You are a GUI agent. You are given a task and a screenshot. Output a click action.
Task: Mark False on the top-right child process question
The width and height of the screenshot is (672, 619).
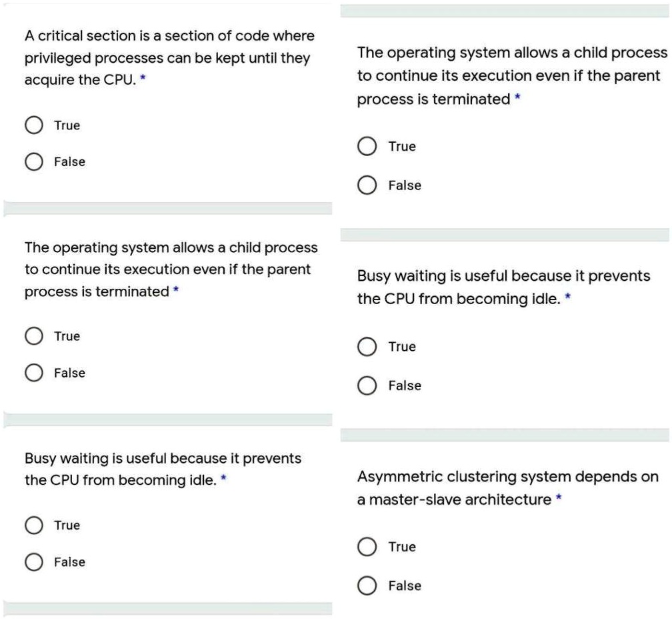pos(367,185)
